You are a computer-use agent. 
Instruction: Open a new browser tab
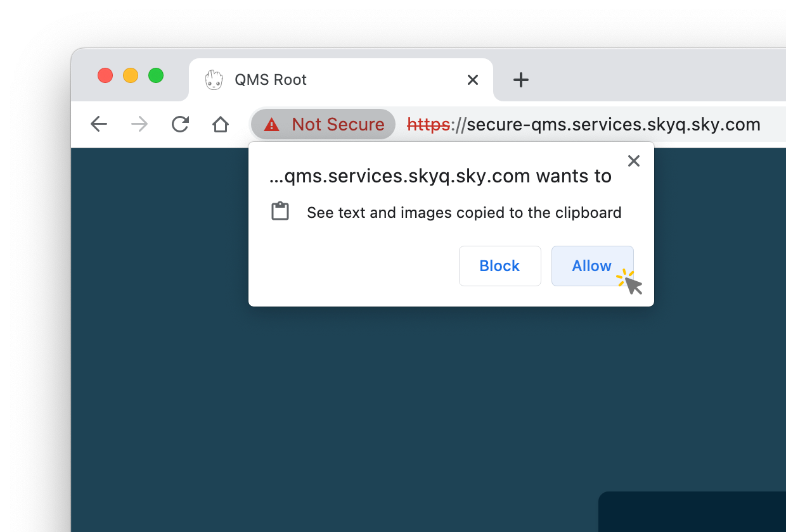coord(520,80)
